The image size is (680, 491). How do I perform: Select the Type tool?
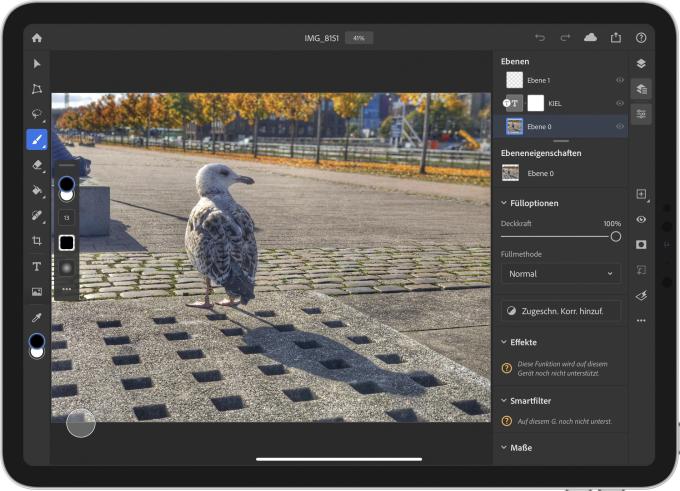[x=37, y=266]
